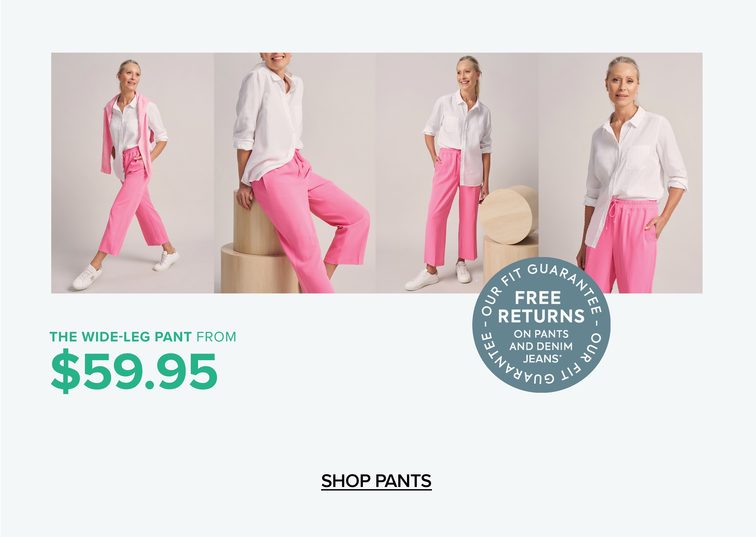Viewport: 756px width, 559px height.
Task: Select the photo of the model seated on cylinders
Action: pos(295,172)
